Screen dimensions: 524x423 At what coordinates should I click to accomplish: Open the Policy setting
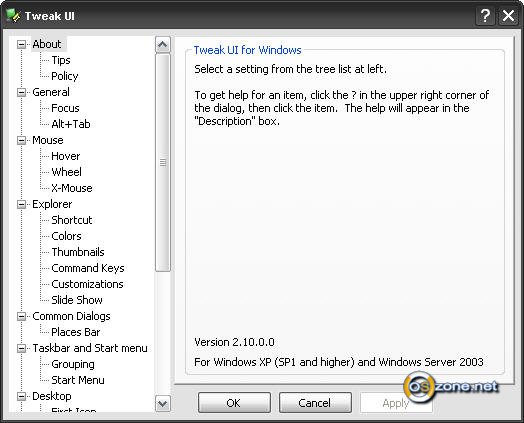point(64,76)
